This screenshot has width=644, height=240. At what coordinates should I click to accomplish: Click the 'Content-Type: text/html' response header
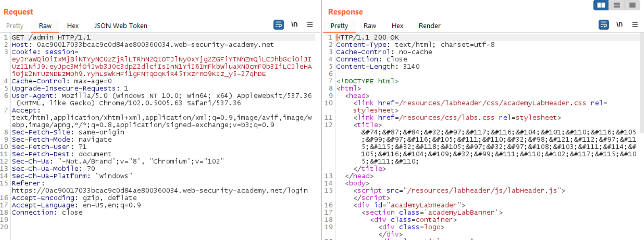[415, 45]
